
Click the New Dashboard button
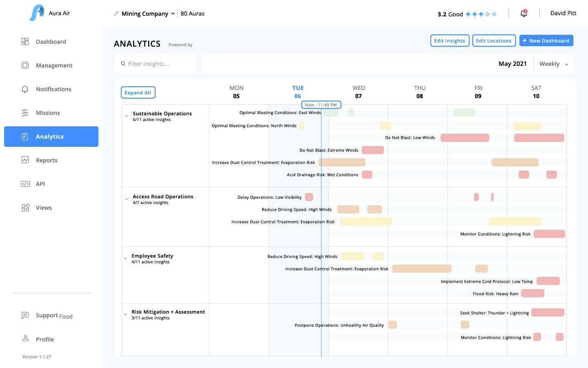click(x=546, y=40)
